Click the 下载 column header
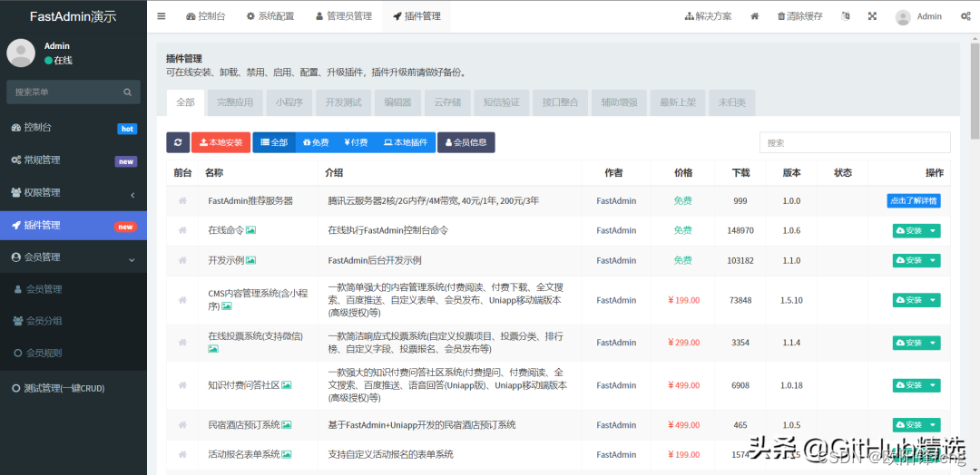This screenshot has width=980, height=475. 740,173
